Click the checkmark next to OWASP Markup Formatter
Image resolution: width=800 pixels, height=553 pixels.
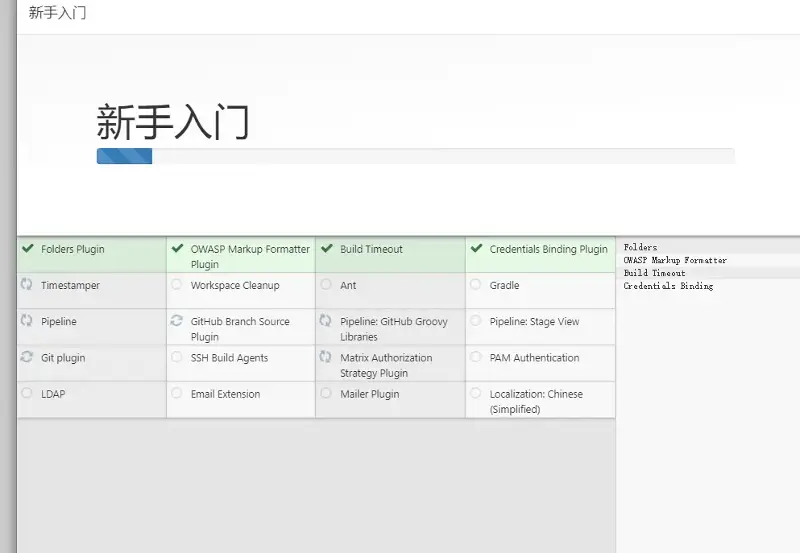[177, 248]
